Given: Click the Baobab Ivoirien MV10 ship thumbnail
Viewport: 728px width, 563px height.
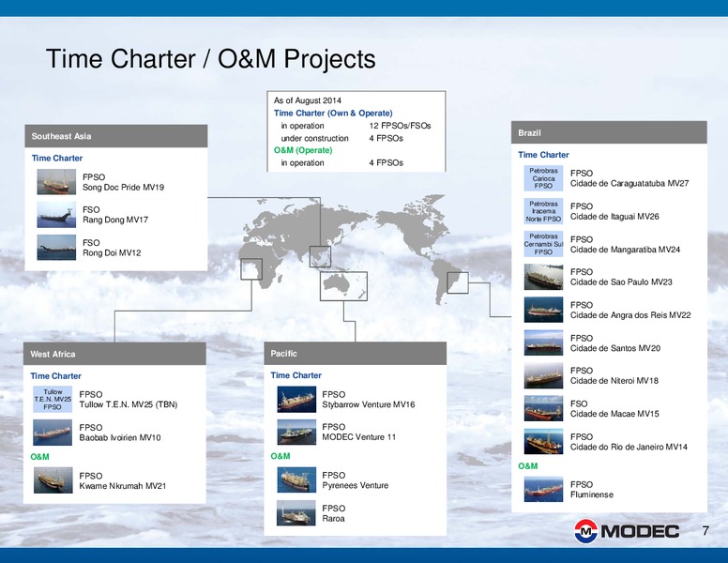Looking at the screenshot, I should click(53, 433).
